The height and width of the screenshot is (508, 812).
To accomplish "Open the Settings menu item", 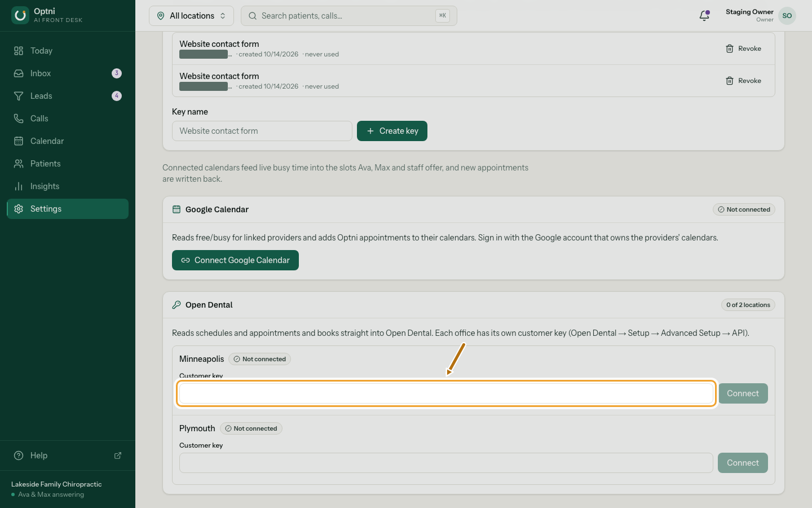I will 68,209.
